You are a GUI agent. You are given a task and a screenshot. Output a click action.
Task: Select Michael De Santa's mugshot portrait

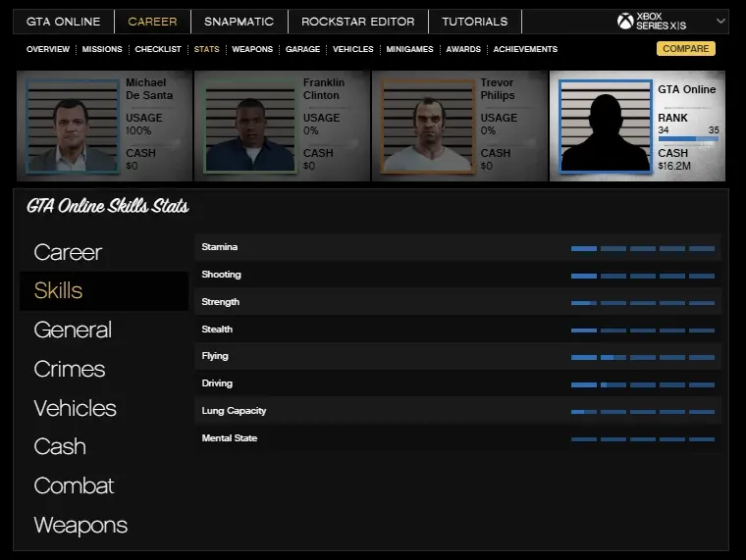coord(71,127)
